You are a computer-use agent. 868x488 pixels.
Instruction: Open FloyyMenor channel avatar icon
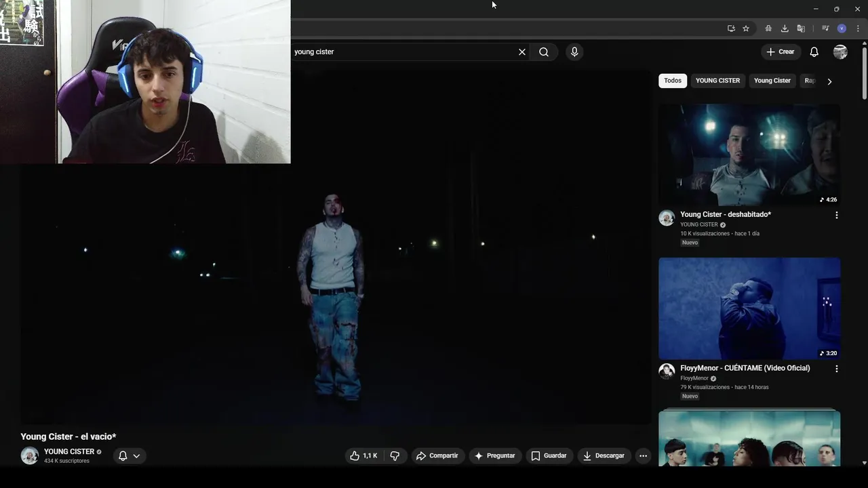tap(667, 371)
